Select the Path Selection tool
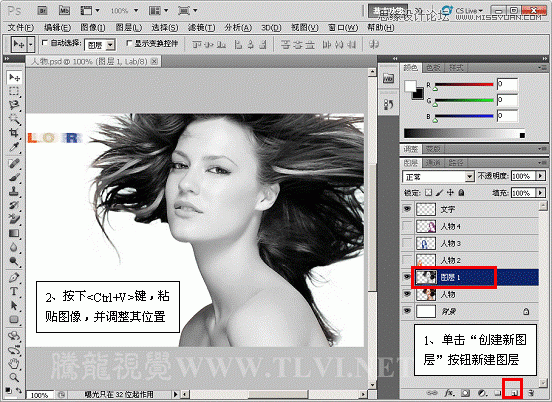The height and width of the screenshot is (402, 552). (14, 306)
